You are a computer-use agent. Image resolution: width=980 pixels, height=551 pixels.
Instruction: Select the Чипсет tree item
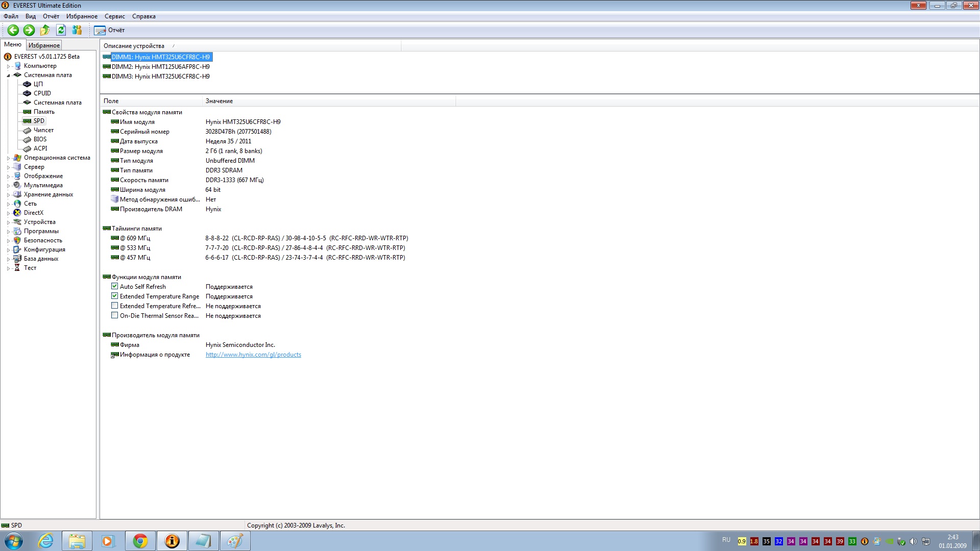click(x=43, y=130)
